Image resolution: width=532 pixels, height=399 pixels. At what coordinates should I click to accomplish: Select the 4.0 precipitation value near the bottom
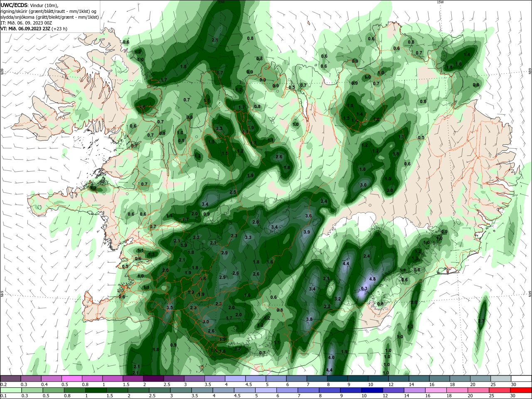(x=331, y=357)
